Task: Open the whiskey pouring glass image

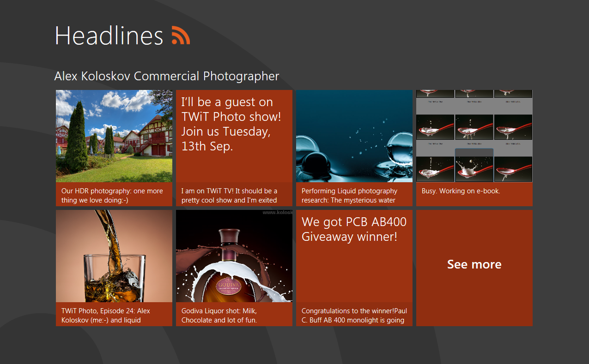Action: click(x=114, y=256)
